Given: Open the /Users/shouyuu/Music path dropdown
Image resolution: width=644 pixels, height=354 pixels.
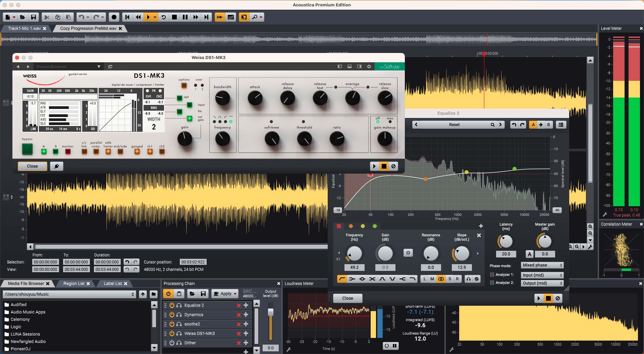Looking at the screenshot, I should [69, 294].
